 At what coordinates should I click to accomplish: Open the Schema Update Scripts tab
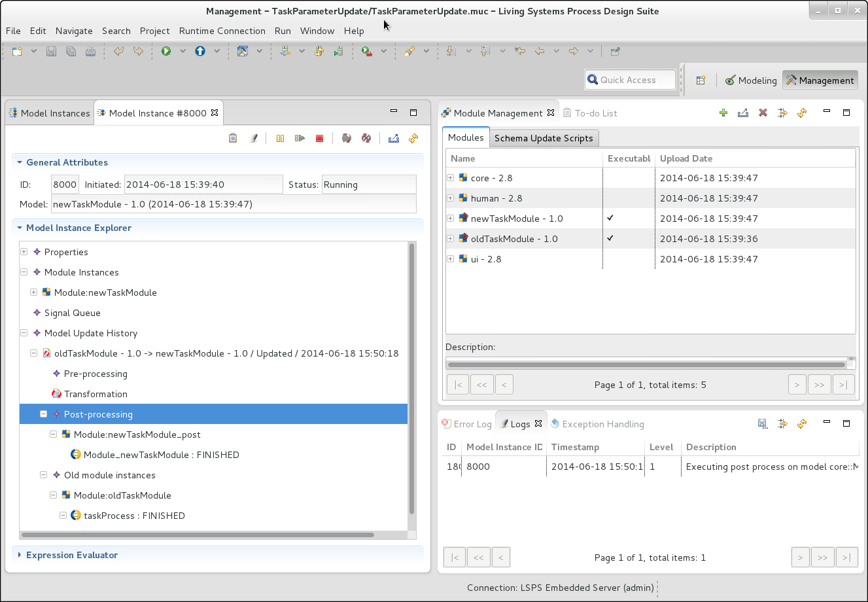click(x=544, y=138)
